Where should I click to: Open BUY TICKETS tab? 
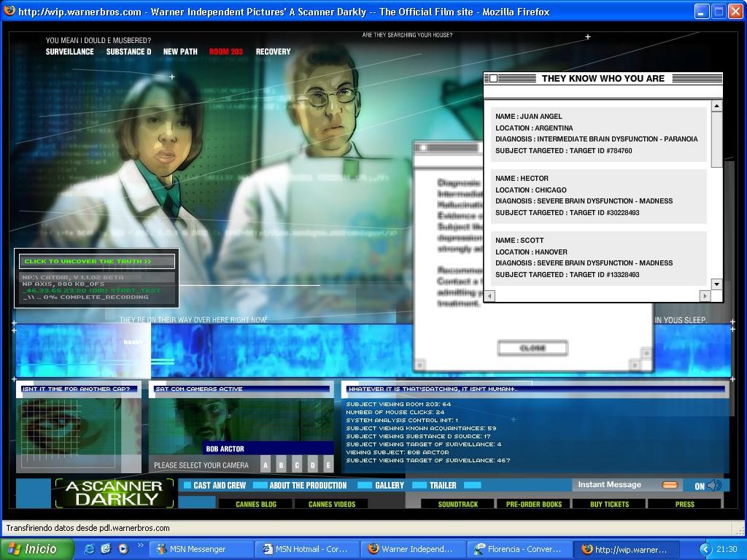click(x=609, y=504)
